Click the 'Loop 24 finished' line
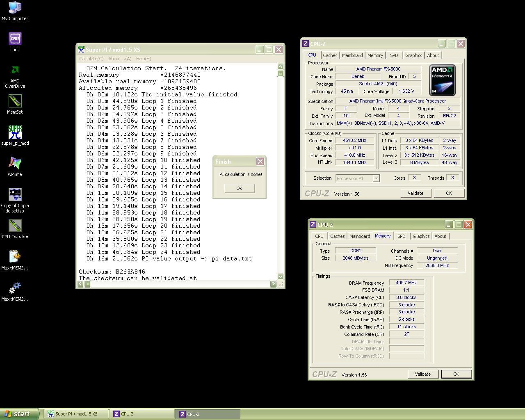The width and height of the screenshot is (525, 420). (x=143, y=252)
